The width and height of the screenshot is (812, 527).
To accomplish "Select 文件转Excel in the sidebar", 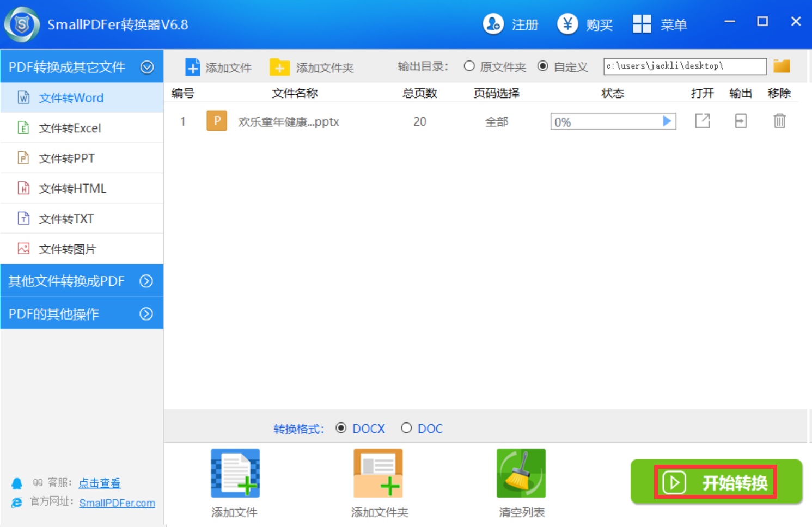I will 82,128.
